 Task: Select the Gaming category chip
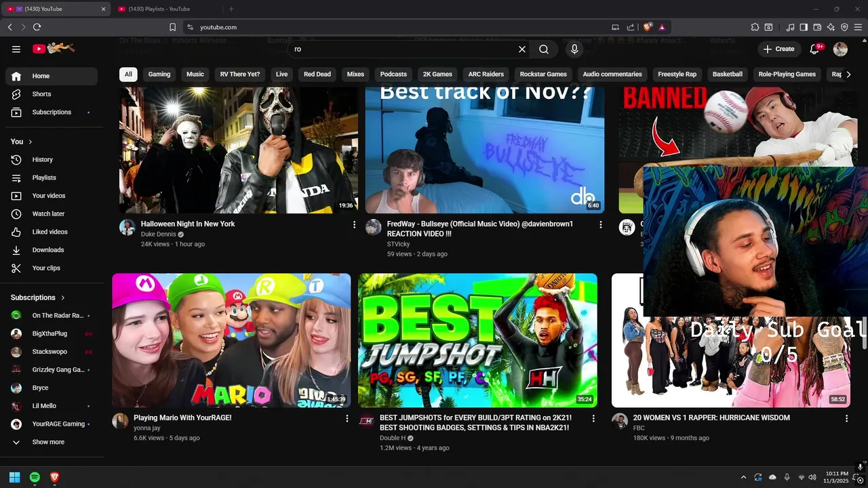pos(159,74)
